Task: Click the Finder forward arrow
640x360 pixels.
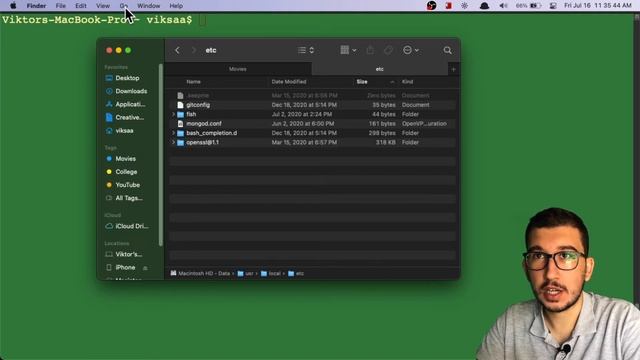Action: point(193,50)
